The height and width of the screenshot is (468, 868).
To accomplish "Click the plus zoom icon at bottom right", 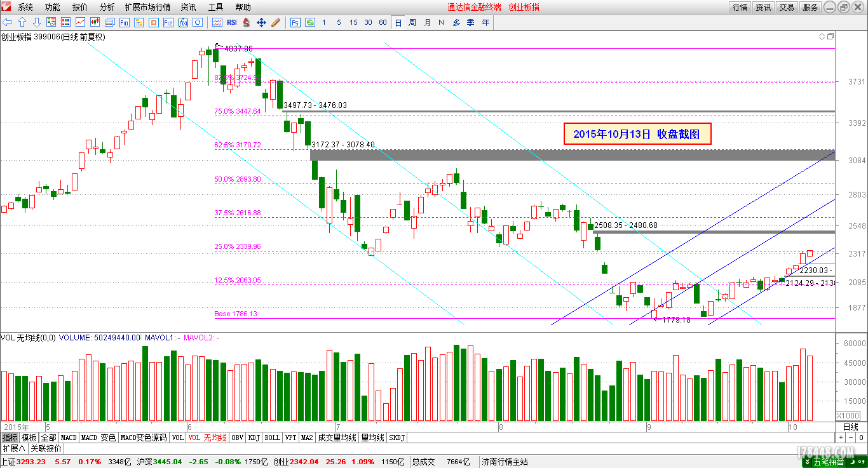I will pos(841,438).
